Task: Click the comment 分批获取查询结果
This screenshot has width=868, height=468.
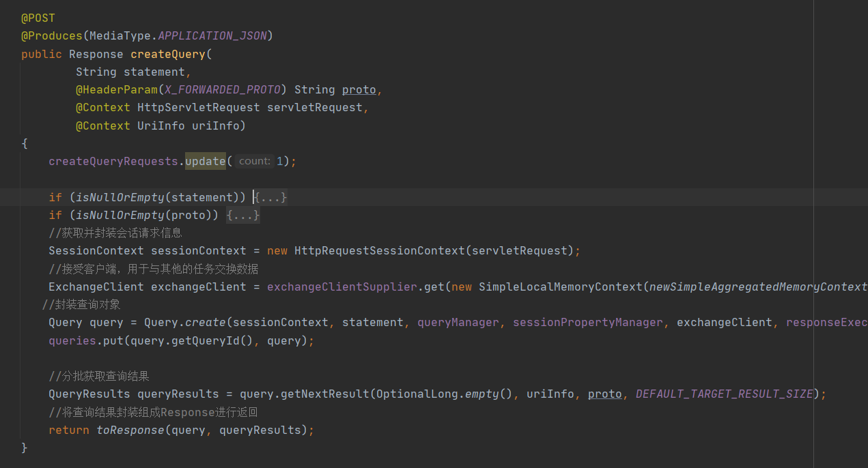Action: tap(99, 377)
